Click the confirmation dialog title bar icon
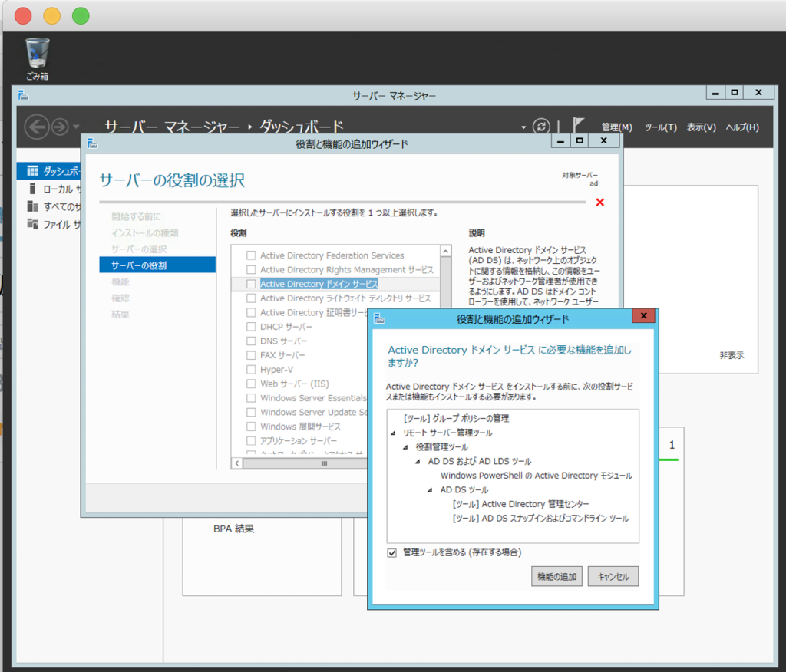Screen dimensions: 786x672 point(379,318)
